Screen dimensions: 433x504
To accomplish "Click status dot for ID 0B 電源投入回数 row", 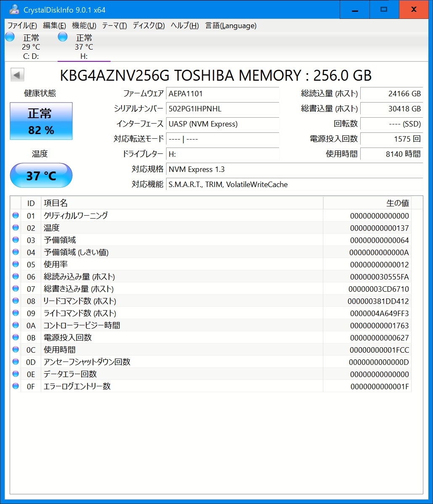I will tap(16, 337).
